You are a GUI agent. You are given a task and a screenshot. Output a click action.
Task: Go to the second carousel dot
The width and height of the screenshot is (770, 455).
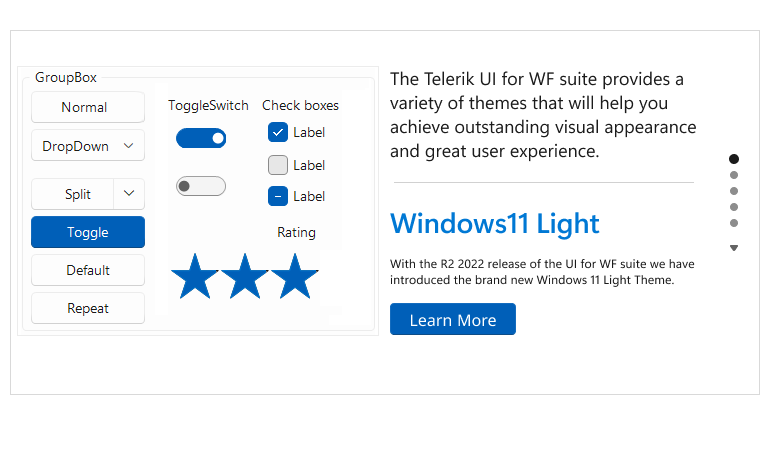[734, 175]
